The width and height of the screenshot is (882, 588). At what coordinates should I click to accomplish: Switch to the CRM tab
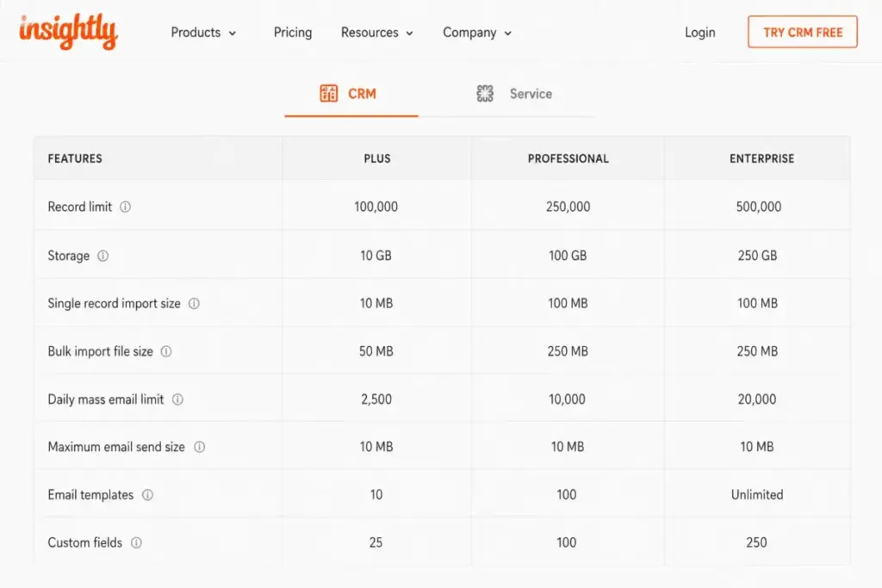pos(351,94)
